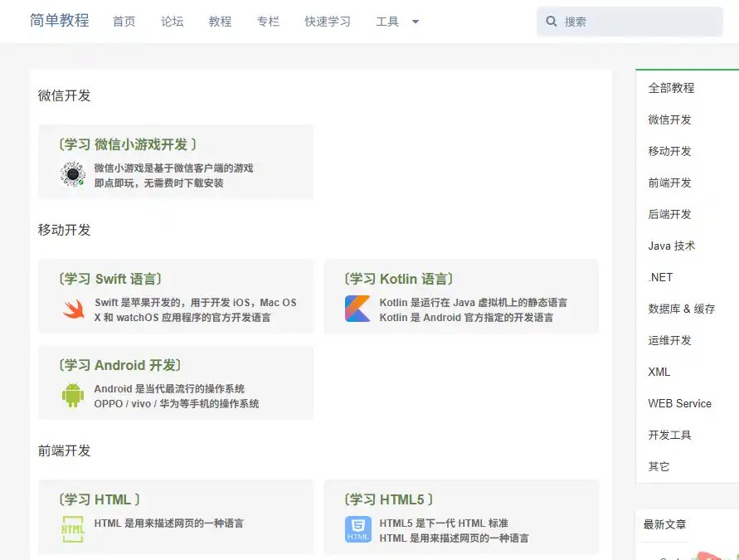739x560 pixels.
Task: Select Java 技术 in the sidebar
Action: [672, 246]
